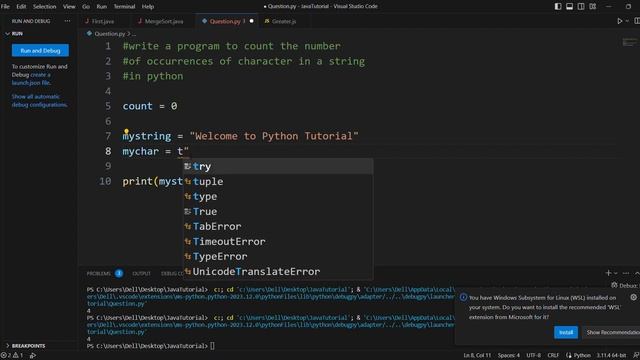Select the TypeError suggestion
This screenshot has height=360, width=640.
(x=278, y=257)
